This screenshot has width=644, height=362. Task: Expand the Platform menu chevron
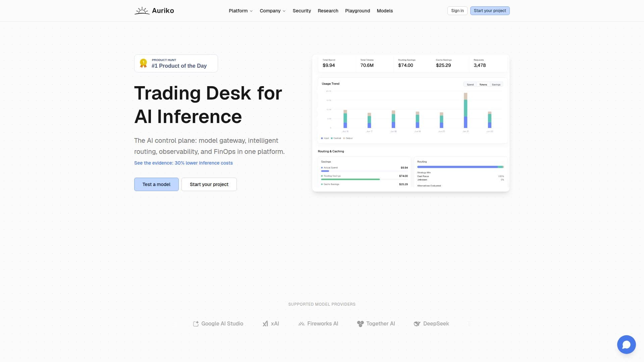point(251,11)
